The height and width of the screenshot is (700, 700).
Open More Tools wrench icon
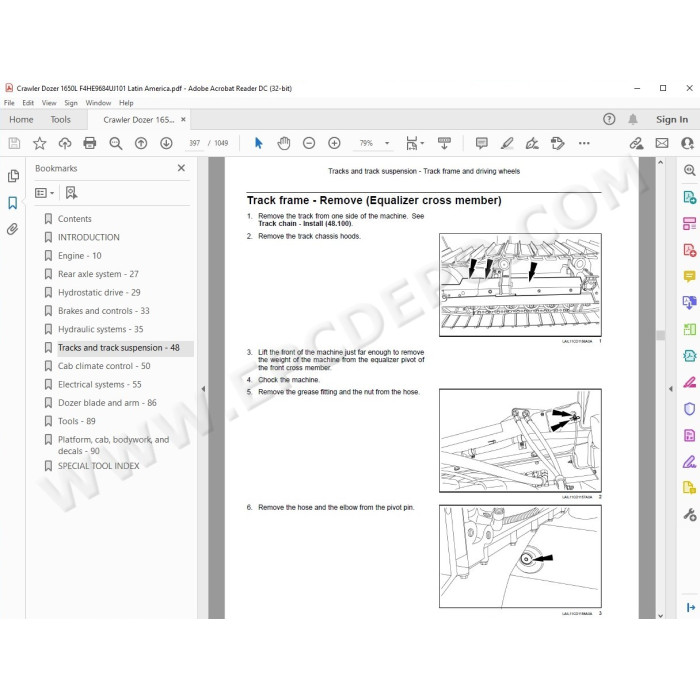pos(689,515)
